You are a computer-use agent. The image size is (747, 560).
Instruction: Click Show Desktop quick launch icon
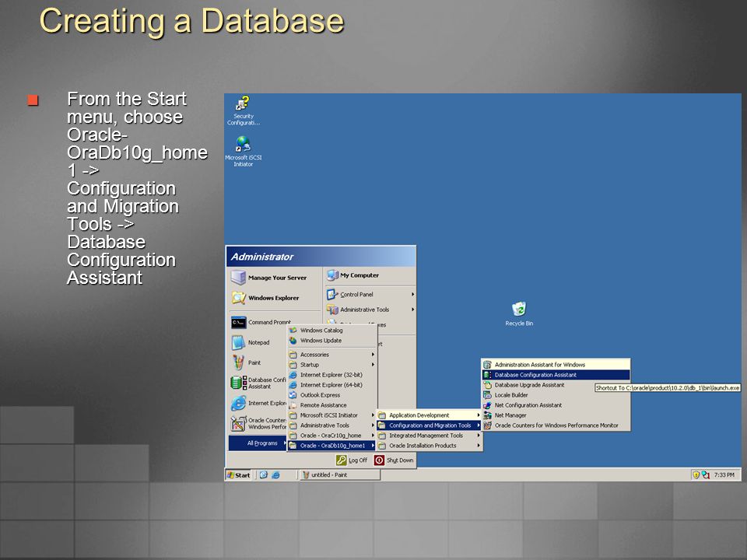pos(264,474)
